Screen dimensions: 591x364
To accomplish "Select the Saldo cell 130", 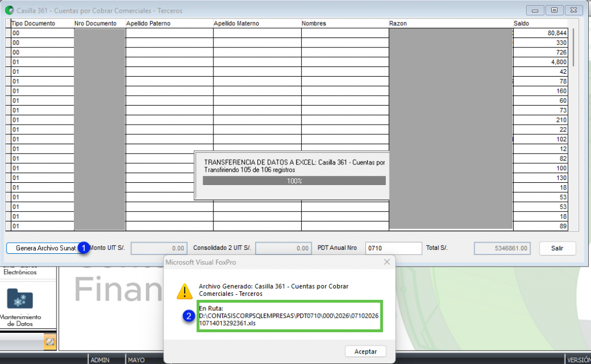I will 540,178.
